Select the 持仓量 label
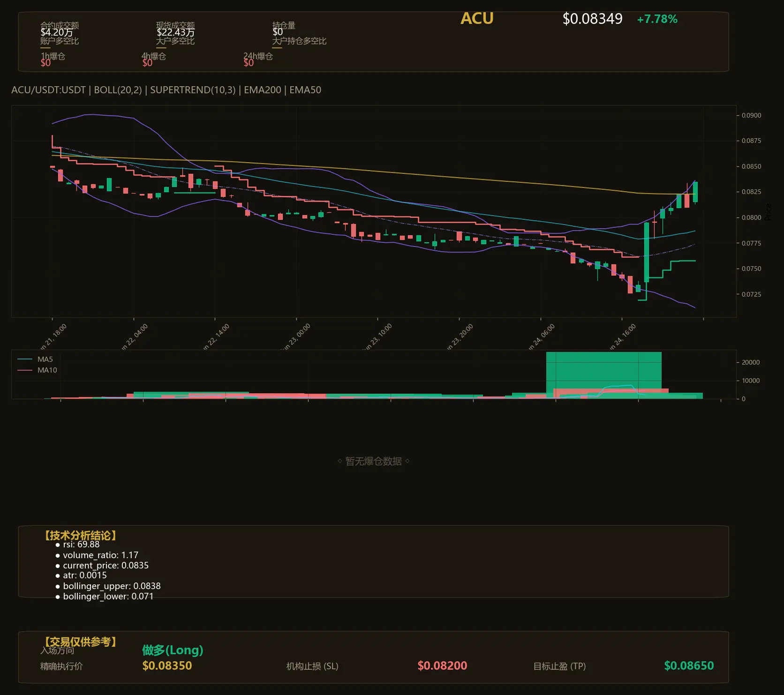784x695 pixels. click(x=284, y=25)
